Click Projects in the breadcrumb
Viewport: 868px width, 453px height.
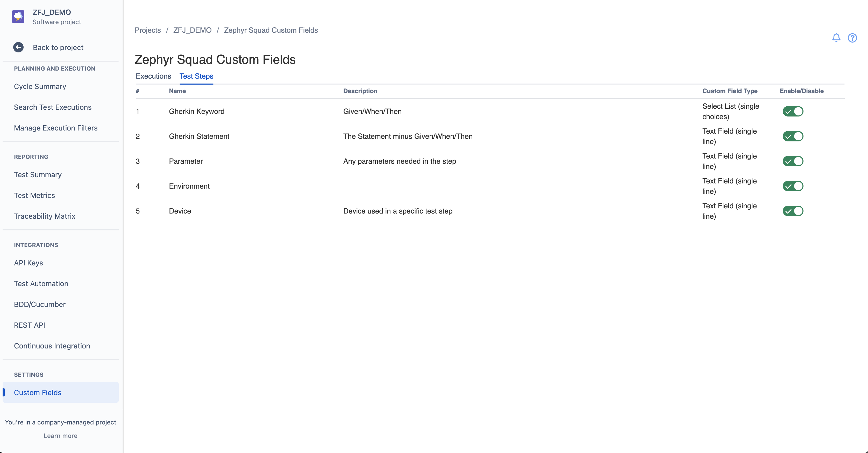click(x=148, y=30)
